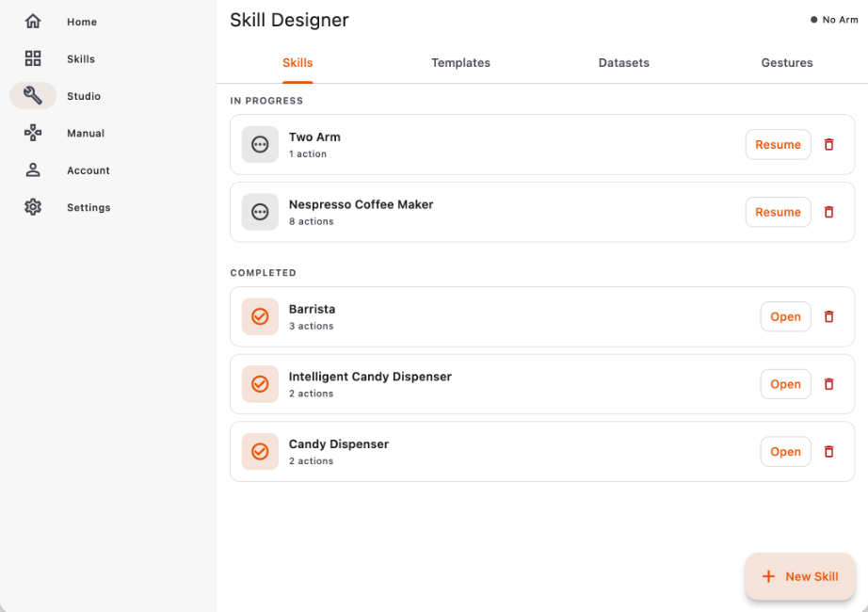The height and width of the screenshot is (612, 868).
Task: Click the Open button on Candy Dispenser's row
Action: tap(785, 452)
